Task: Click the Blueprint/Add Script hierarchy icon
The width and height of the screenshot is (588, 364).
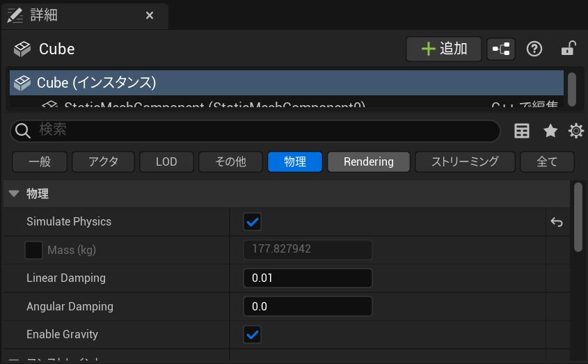Action: pos(501,49)
